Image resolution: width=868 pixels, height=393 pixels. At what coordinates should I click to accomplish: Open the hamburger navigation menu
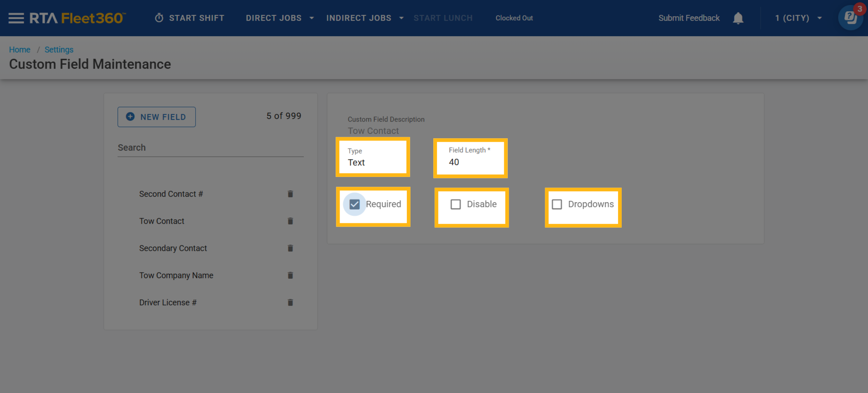pos(16,18)
